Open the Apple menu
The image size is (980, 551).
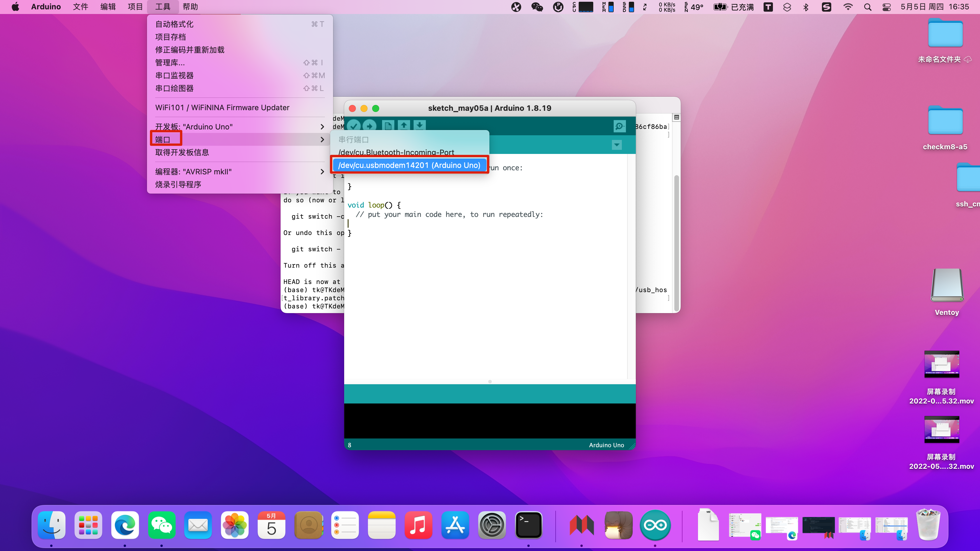pos(15,7)
